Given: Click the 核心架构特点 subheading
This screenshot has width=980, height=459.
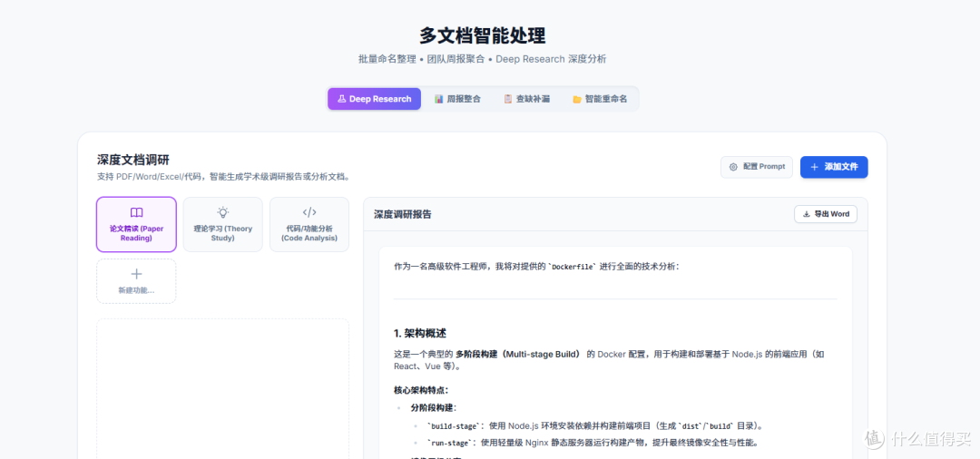Looking at the screenshot, I should coord(421,390).
